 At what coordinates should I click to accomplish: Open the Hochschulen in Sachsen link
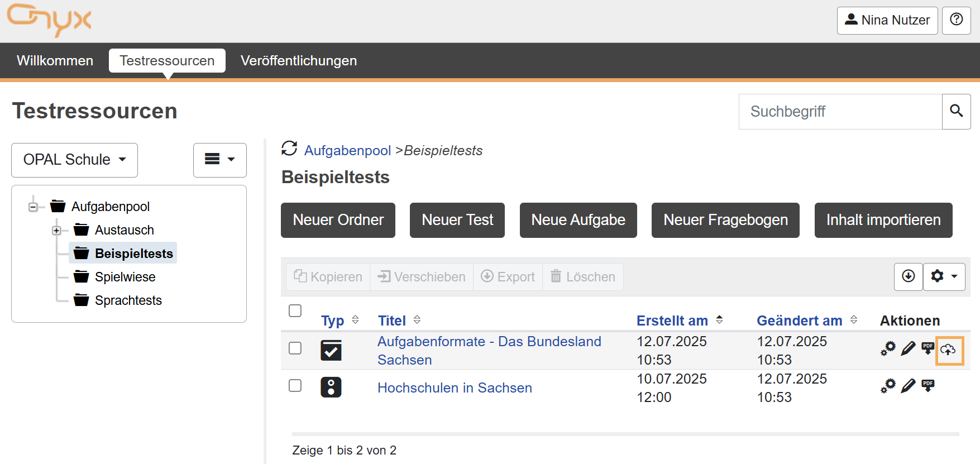point(455,388)
